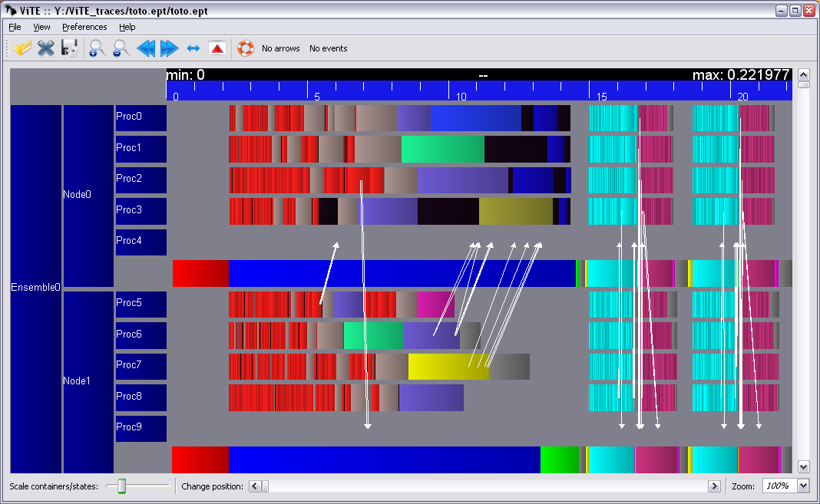Image resolution: width=820 pixels, height=504 pixels.
Task: Click the red triangle toolbar icon
Action: coord(217,48)
